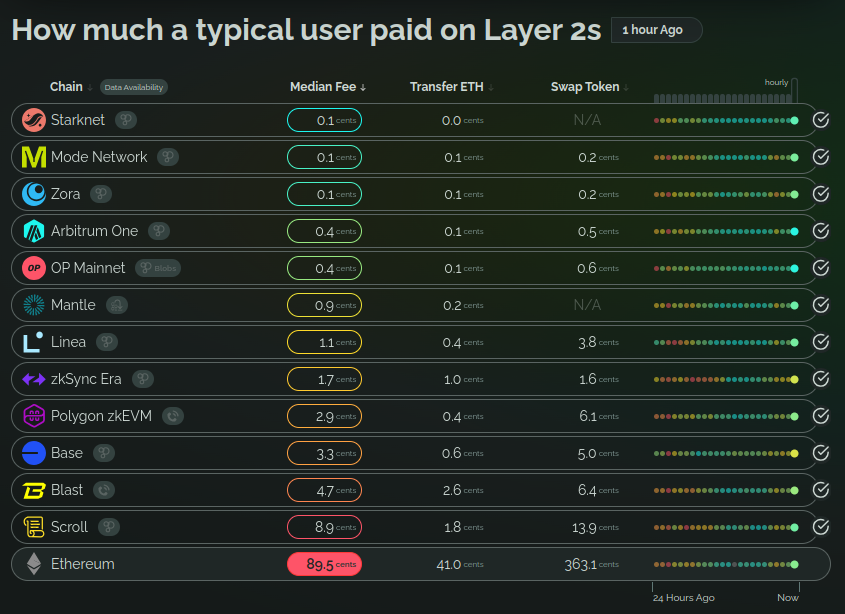
Task: Click Polygon zkEVM data availability badge
Action: (x=173, y=416)
